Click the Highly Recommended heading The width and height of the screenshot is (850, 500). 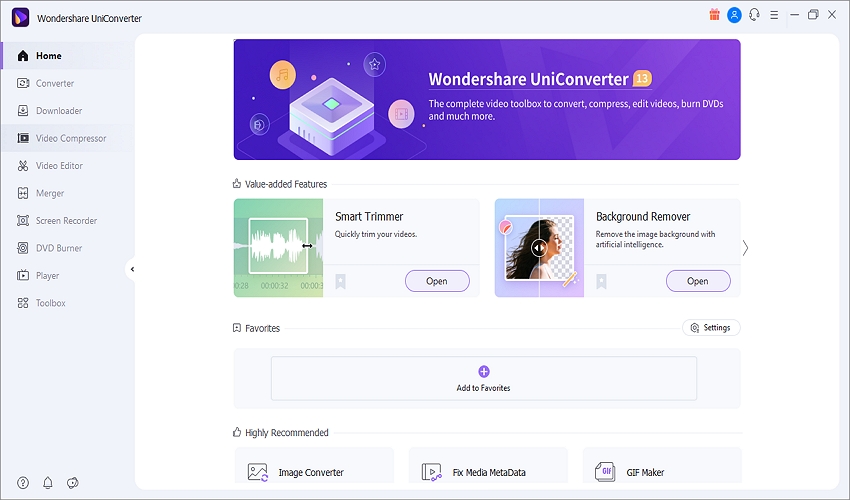[287, 433]
